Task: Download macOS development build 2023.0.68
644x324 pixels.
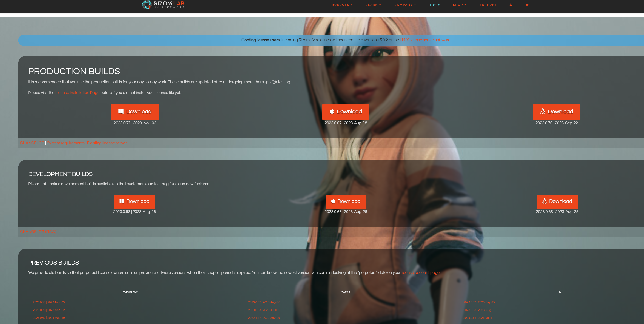Action: 346,201
